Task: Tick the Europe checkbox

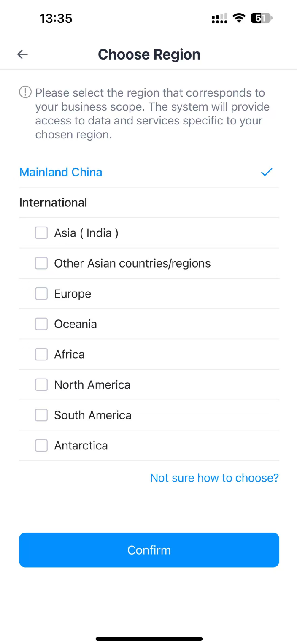Action: click(41, 294)
